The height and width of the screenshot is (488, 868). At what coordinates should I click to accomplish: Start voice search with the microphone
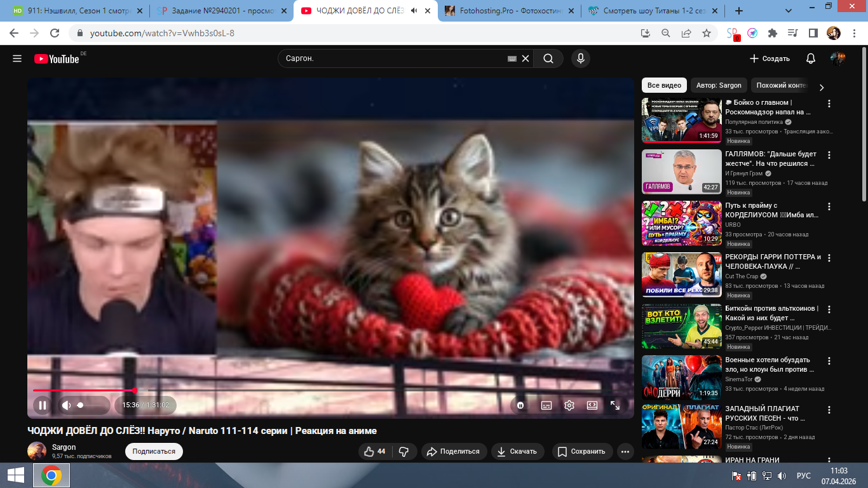click(x=580, y=58)
